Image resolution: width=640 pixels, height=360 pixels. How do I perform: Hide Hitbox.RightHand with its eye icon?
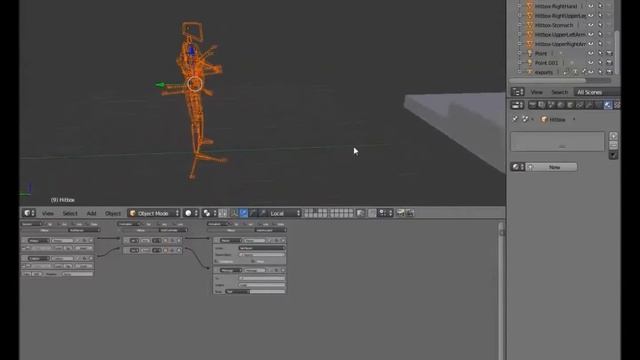(x=591, y=6)
